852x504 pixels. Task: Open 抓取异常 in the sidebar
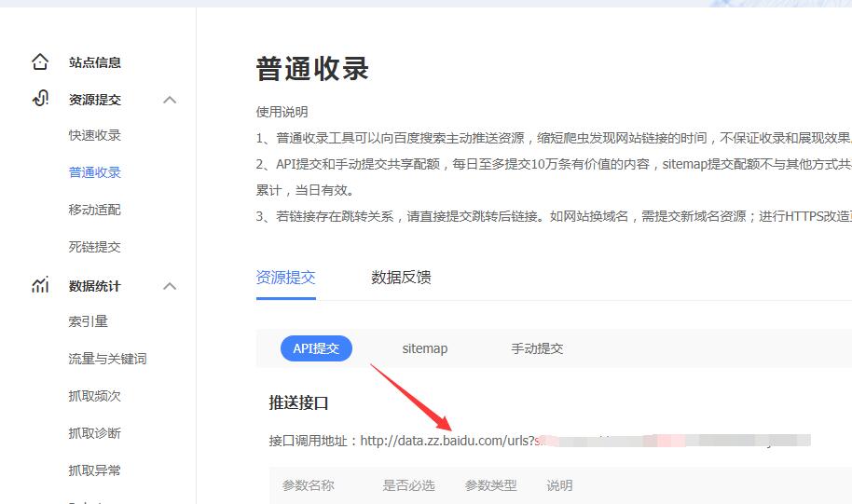click(x=94, y=470)
